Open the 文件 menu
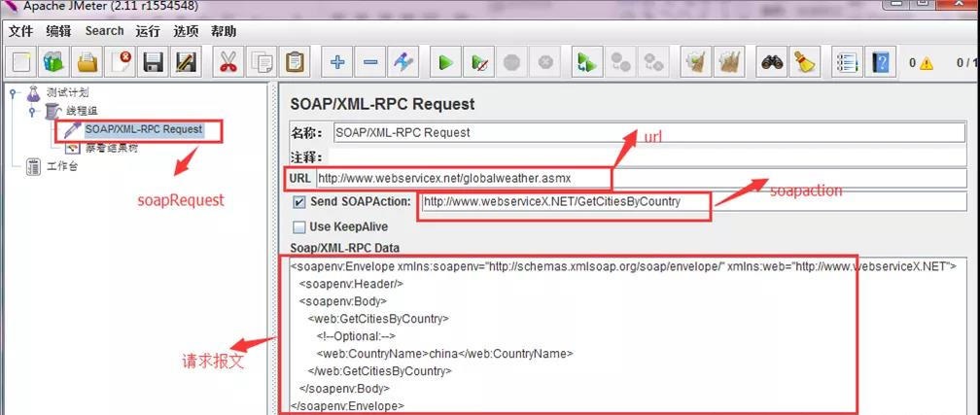Viewport: 980px width, 415px height. click(x=20, y=31)
